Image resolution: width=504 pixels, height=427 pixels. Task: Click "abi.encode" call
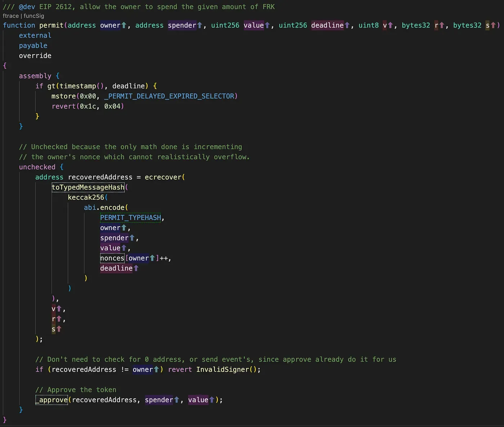104,208
